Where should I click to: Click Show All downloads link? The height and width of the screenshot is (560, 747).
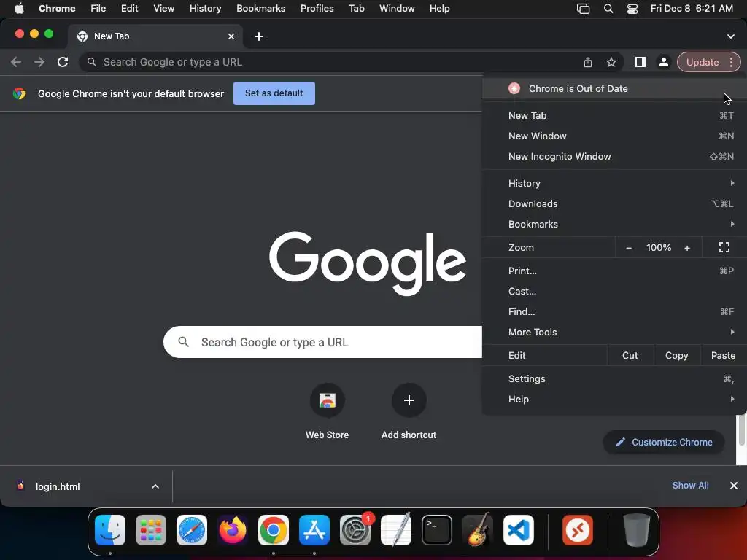coord(690,486)
